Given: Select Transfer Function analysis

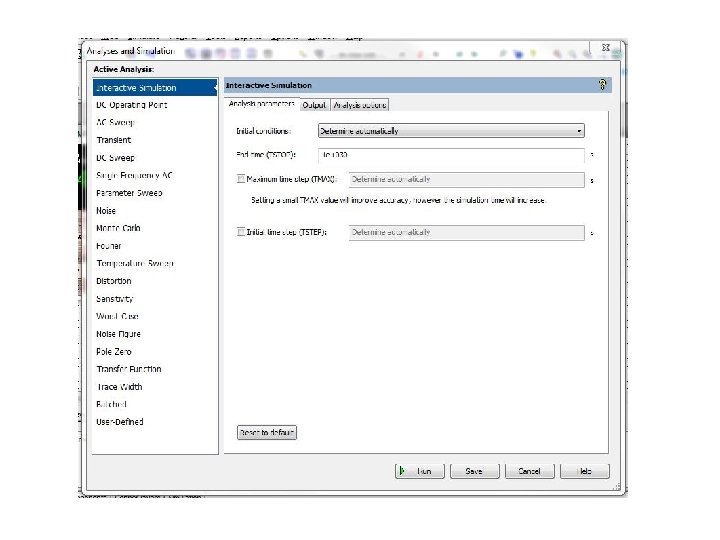Looking at the screenshot, I should [x=155, y=369].
